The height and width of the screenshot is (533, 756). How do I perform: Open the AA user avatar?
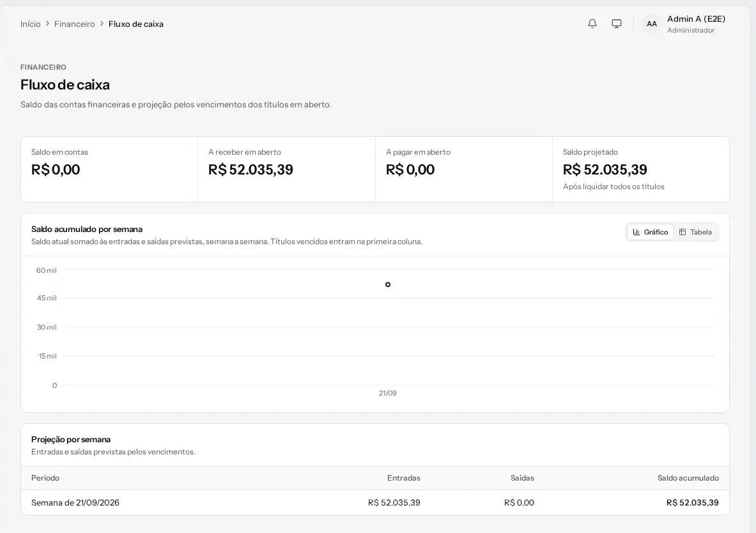(651, 24)
